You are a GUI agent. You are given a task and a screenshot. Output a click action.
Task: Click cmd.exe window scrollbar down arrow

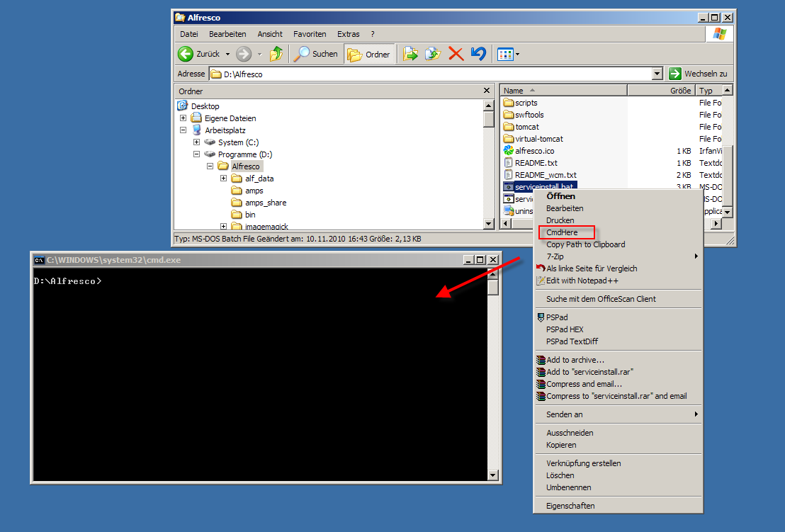click(492, 475)
